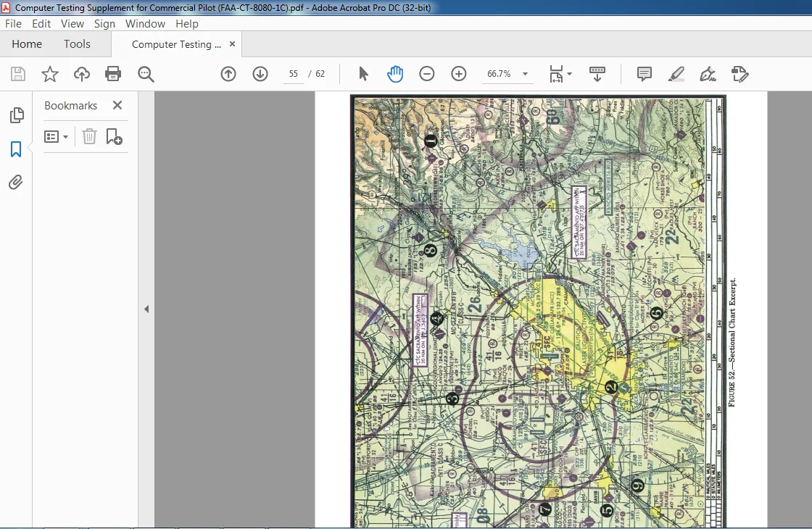
Task: Go to next page arrow
Action: pos(260,74)
